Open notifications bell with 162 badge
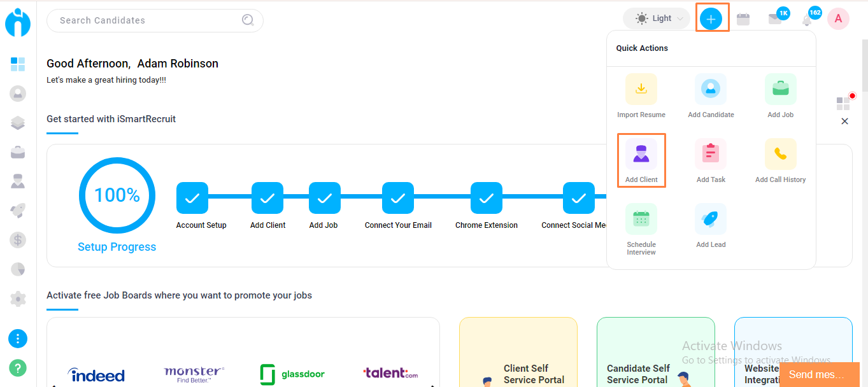 [807, 20]
